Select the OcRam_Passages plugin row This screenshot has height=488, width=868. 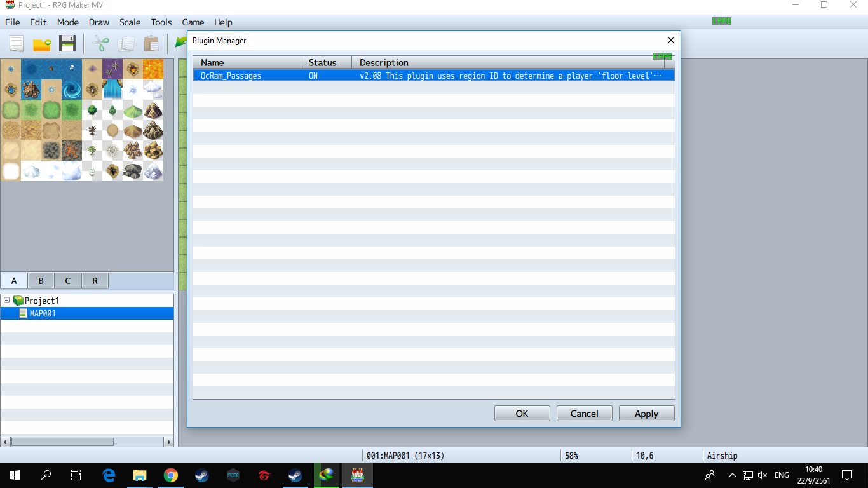(x=434, y=76)
